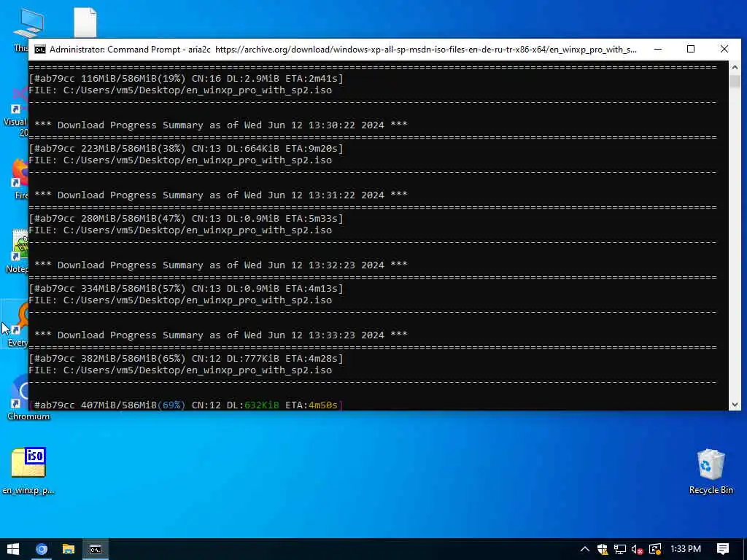Click the summary line timestamped 13:33:23
The height and width of the screenshot is (560, 747).
click(x=220, y=335)
